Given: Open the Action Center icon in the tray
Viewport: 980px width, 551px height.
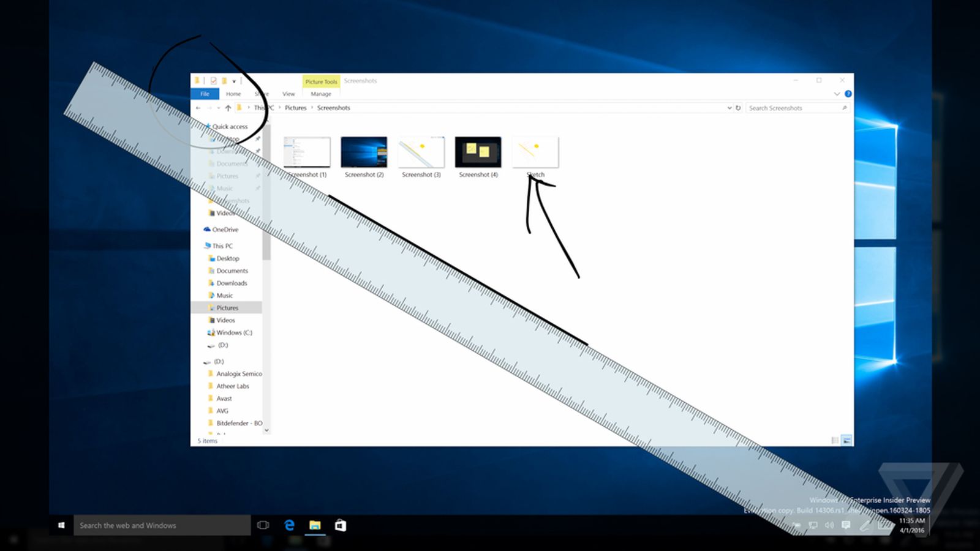Looking at the screenshot, I should coord(846,525).
